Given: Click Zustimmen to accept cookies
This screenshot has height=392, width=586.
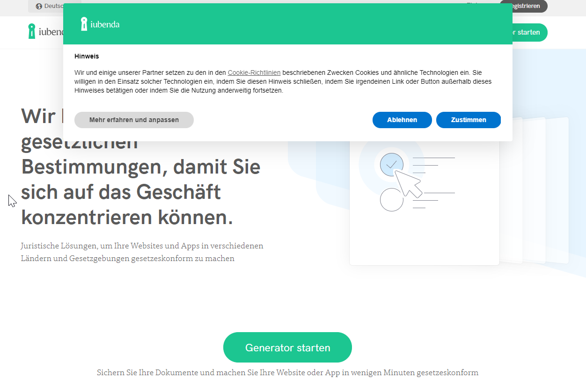Looking at the screenshot, I should [x=468, y=120].
